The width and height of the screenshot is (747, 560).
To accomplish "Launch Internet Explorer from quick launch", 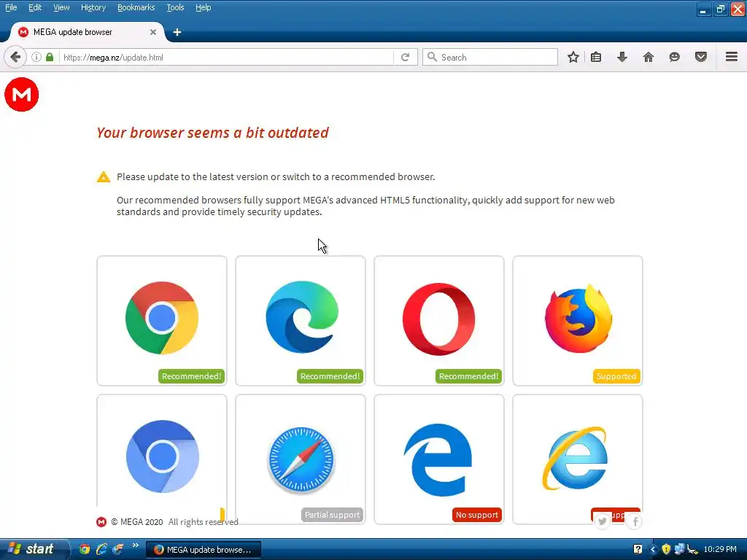I will [101, 549].
